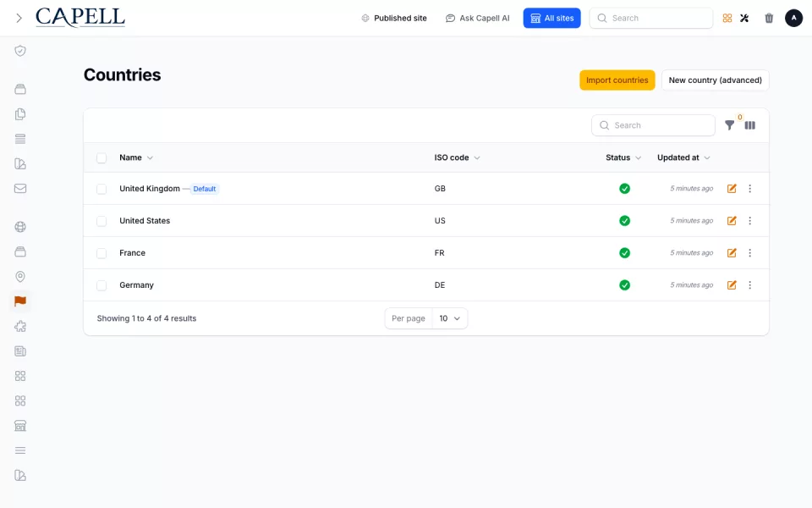Edit the France row
This screenshot has width=812, height=508.
click(732, 253)
